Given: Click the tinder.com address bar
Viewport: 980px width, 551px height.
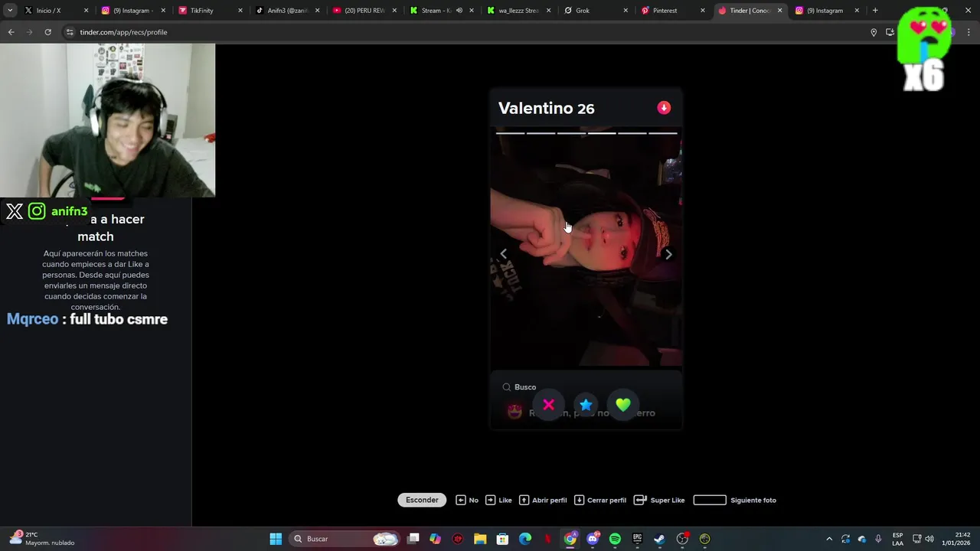Looking at the screenshot, I should coord(459,32).
